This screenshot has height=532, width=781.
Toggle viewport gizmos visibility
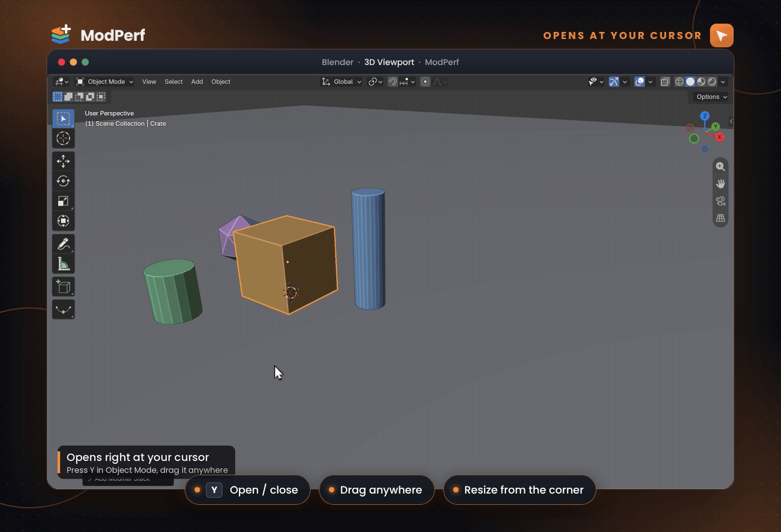(x=614, y=82)
